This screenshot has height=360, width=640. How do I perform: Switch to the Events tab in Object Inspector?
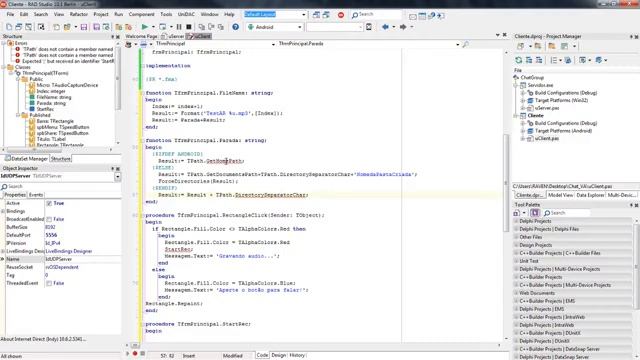[36, 195]
